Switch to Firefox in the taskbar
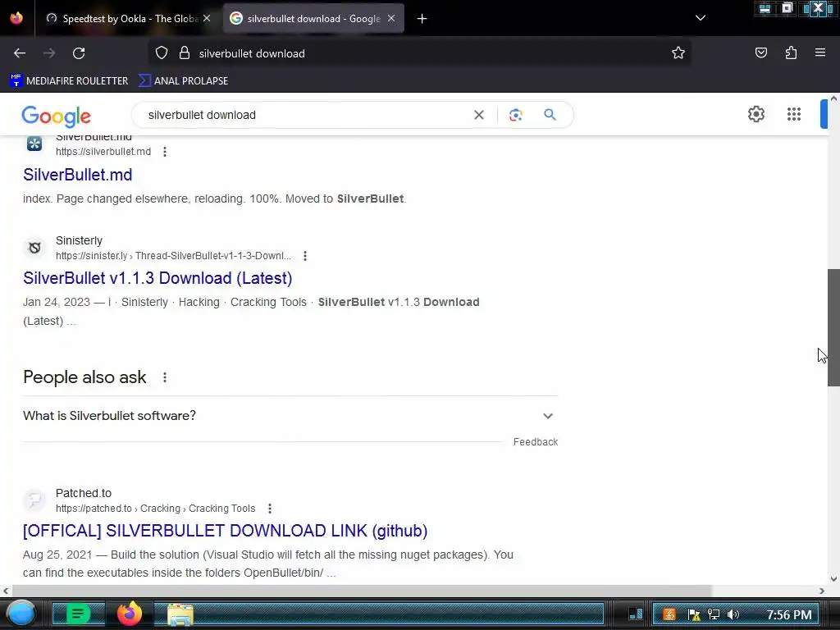Viewport: 840px width, 630px height. tap(130, 614)
